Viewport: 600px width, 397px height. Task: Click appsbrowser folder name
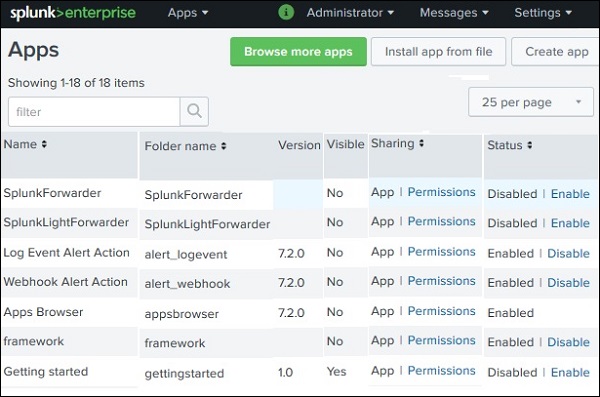(182, 314)
